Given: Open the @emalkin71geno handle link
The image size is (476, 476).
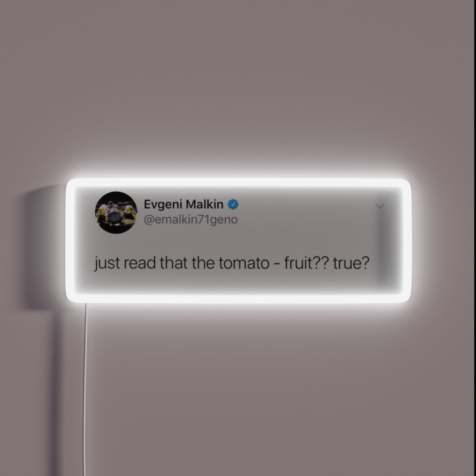Looking at the screenshot, I should [x=191, y=219].
